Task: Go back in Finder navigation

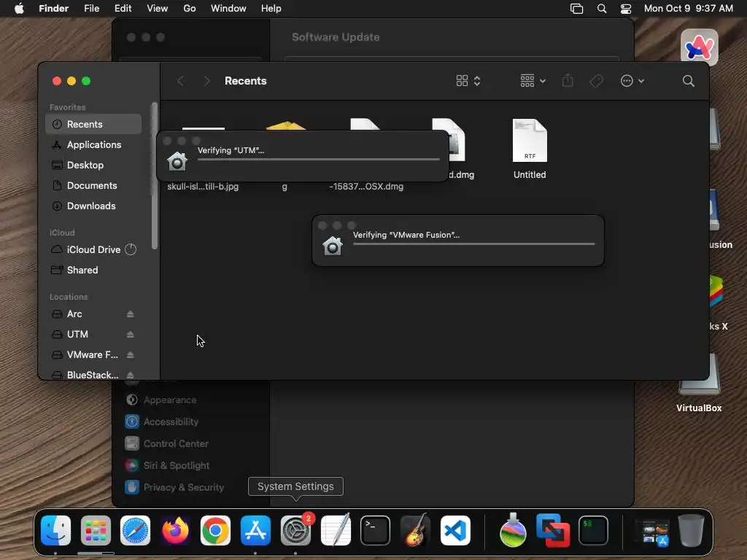Action: pyautogui.click(x=180, y=81)
